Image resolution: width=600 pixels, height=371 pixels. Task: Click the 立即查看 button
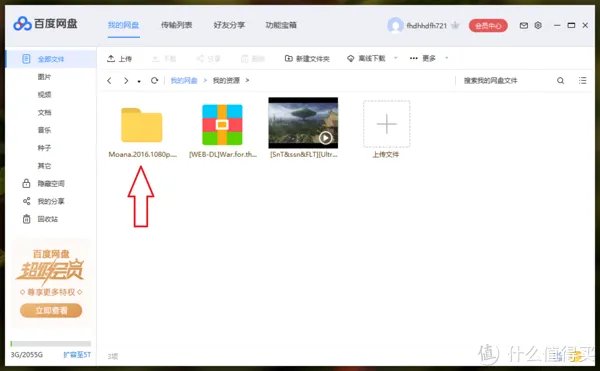[x=51, y=310]
